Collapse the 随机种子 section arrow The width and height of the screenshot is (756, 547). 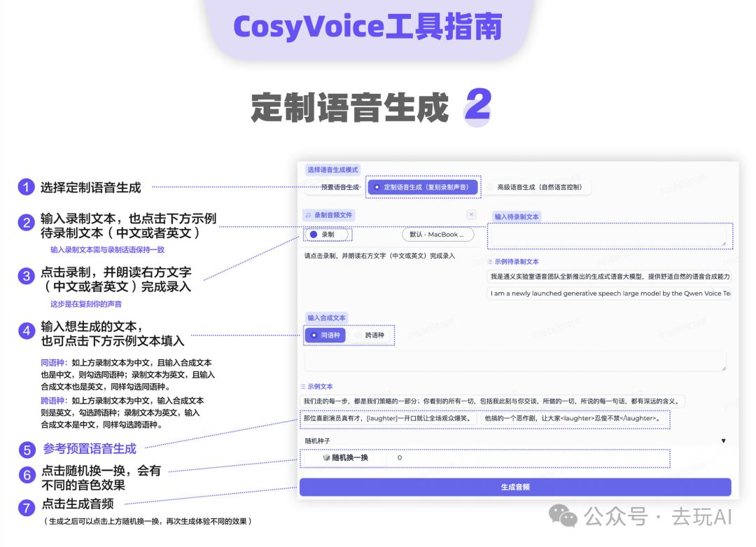point(723,441)
